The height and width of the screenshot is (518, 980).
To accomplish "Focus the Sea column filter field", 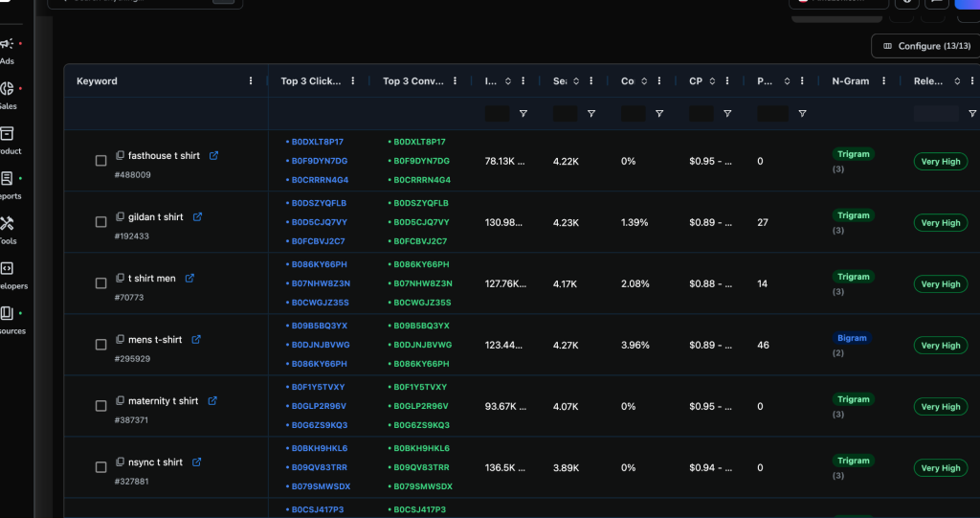I will coord(565,113).
